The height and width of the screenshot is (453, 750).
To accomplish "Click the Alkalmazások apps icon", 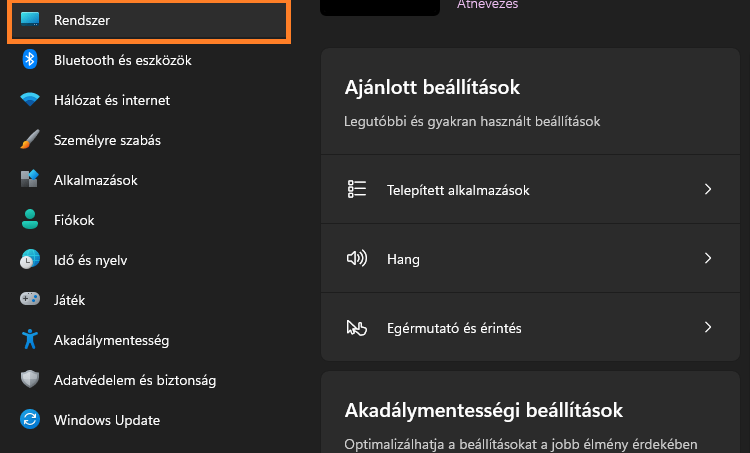I will (30, 180).
